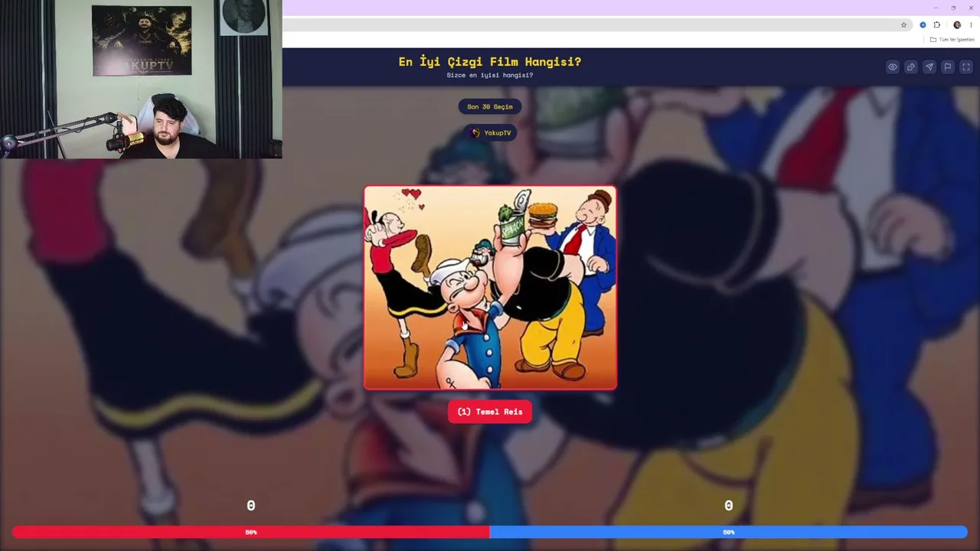Click the YakupTV creator badge
The height and width of the screenshot is (551, 980).
pos(490,132)
